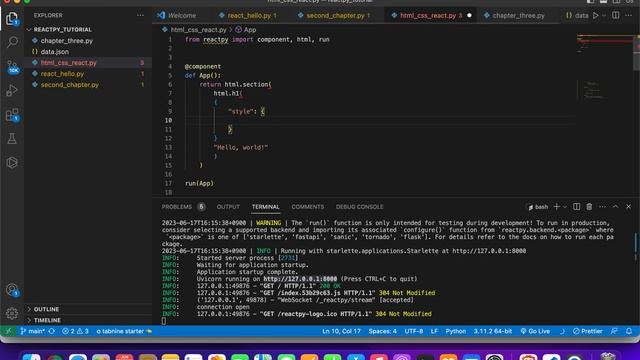Viewport: 640px width, 360px height.
Task: Click Go Live in status bar
Action: [535, 331]
